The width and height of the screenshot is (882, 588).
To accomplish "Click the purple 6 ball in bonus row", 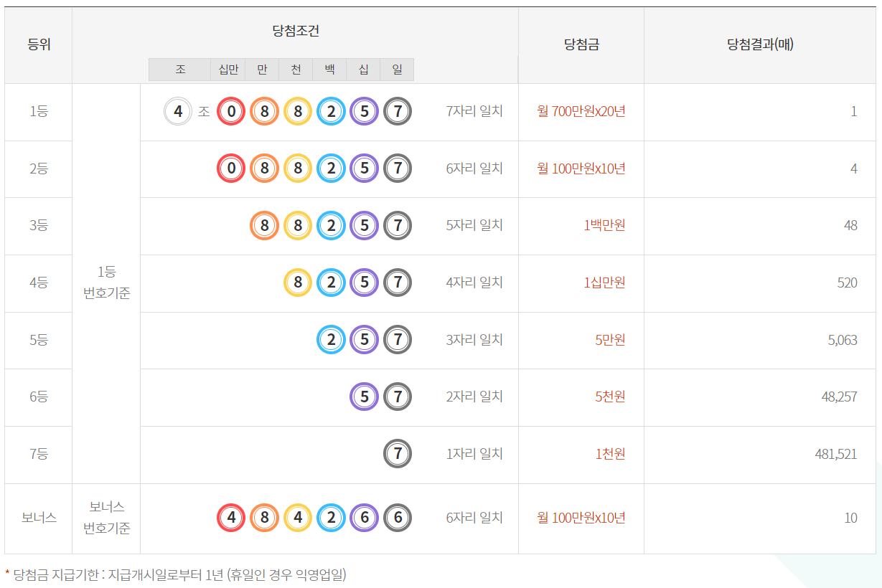I will pos(364,518).
